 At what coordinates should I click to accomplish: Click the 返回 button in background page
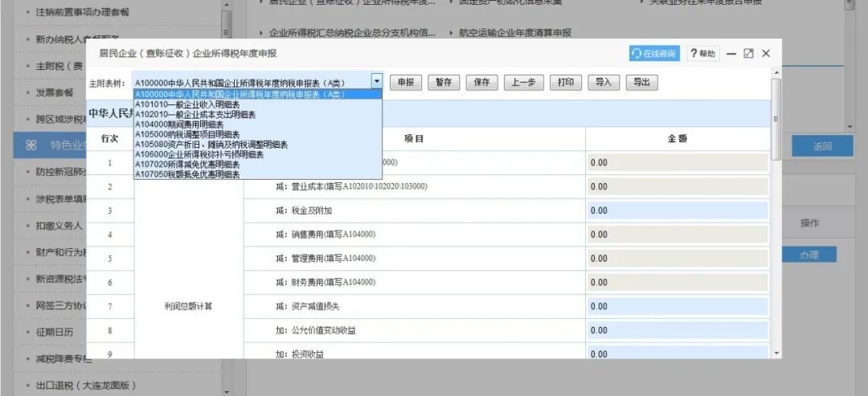tap(822, 146)
